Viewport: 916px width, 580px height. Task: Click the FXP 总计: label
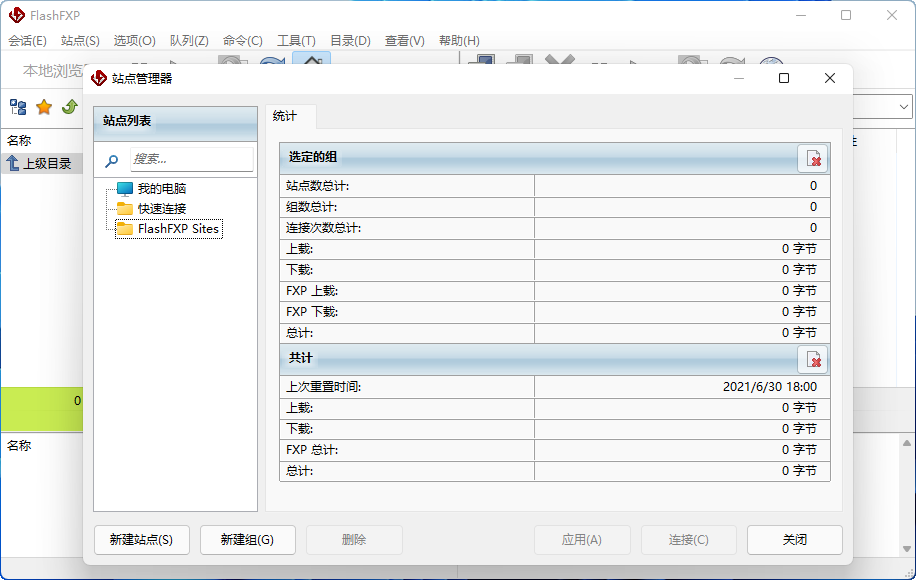[312, 450]
